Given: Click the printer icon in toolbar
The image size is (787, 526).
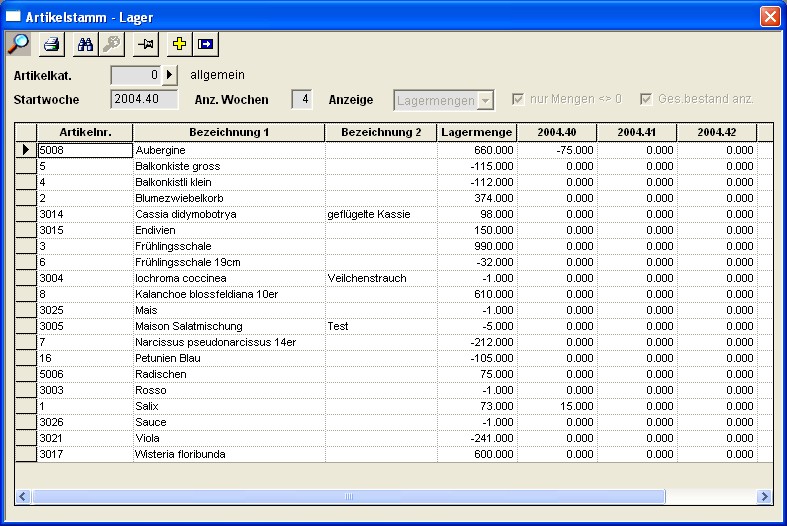Looking at the screenshot, I should 52,44.
